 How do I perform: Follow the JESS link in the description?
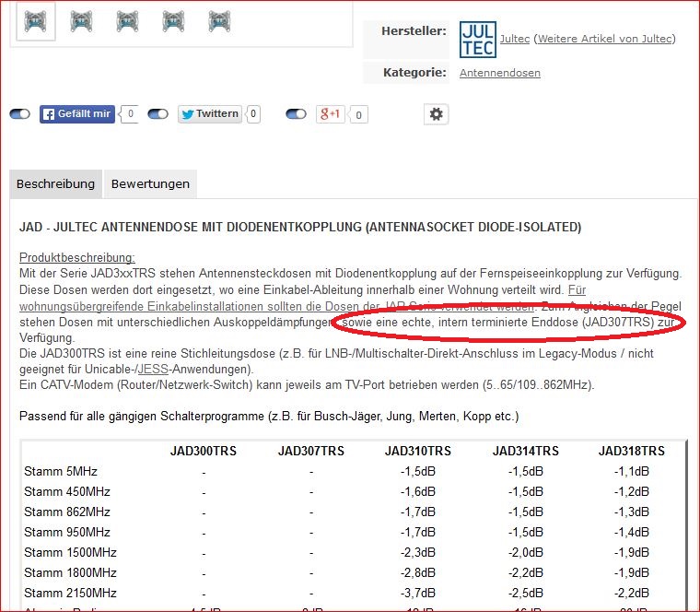coord(150,369)
